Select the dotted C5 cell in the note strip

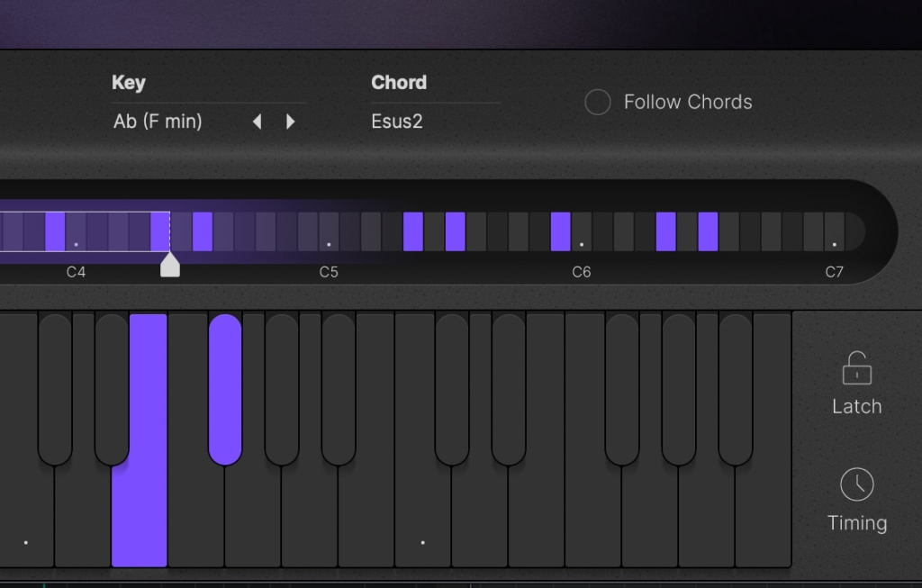[329, 231]
